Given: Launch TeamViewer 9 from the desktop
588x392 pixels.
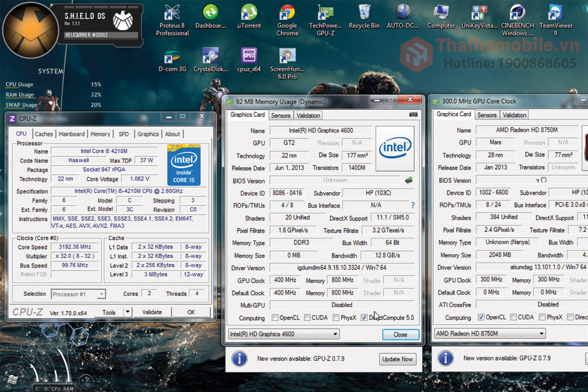Looking at the screenshot, I should [x=556, y=20].
